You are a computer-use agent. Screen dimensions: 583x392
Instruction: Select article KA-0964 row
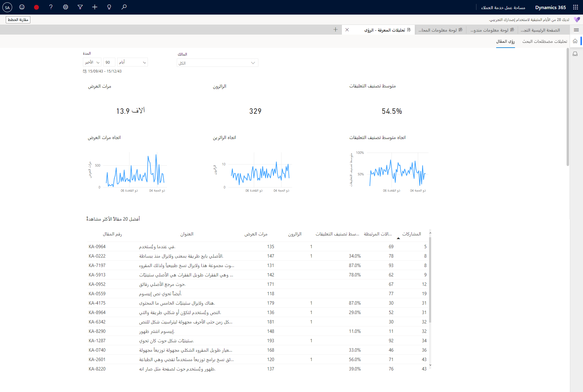pos(258,247)
